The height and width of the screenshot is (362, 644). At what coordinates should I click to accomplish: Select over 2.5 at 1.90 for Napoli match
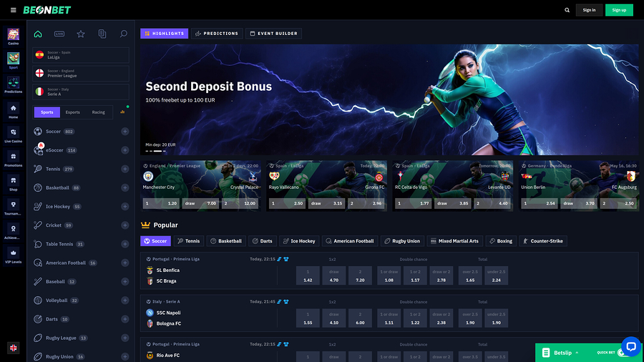(x=470, y=318)
